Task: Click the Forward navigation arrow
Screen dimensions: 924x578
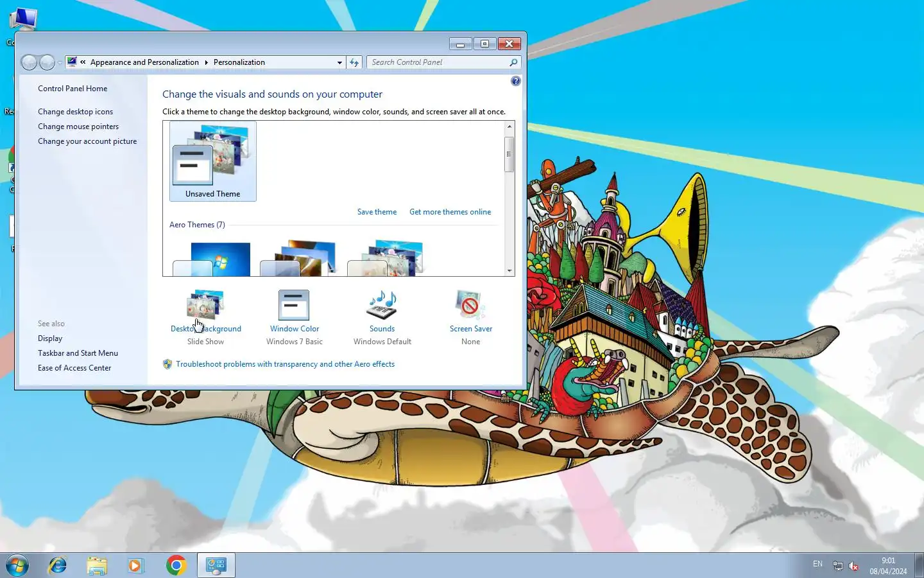Action: click(x=47, y=62)
